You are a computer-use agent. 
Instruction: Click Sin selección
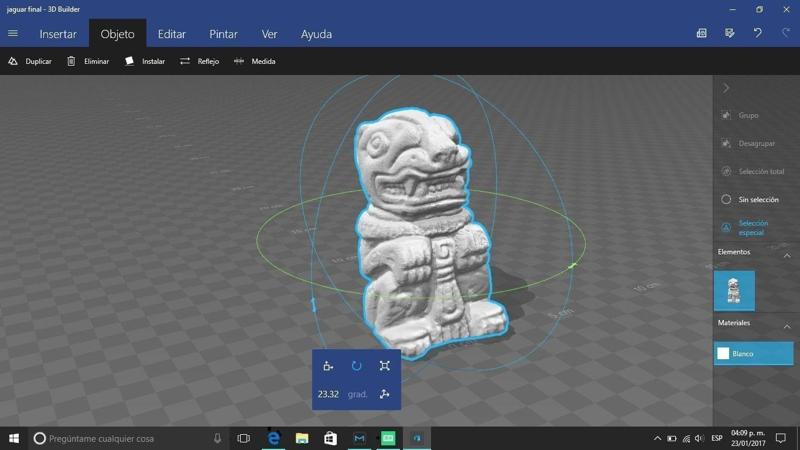pos(750,199)
